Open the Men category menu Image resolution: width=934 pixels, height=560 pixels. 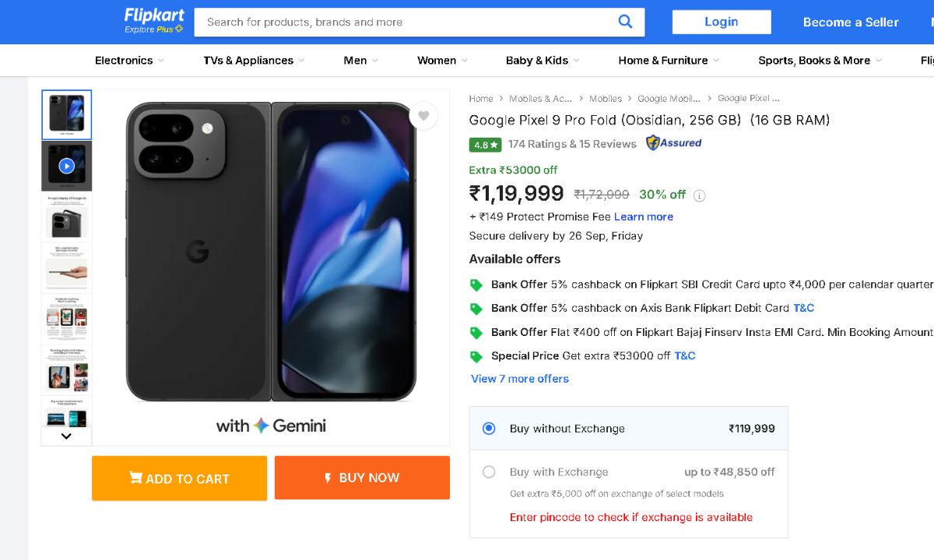360,61
